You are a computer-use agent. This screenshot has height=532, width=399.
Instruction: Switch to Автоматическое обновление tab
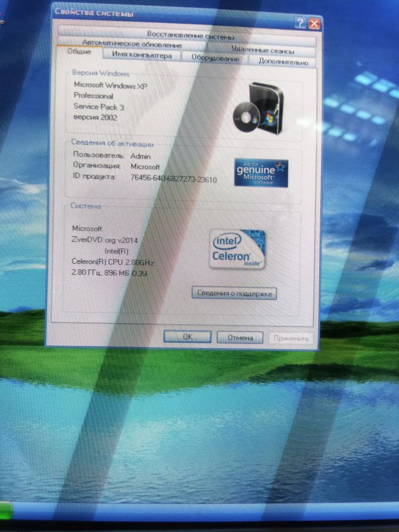pyautogui.click(x=132, y=44)
